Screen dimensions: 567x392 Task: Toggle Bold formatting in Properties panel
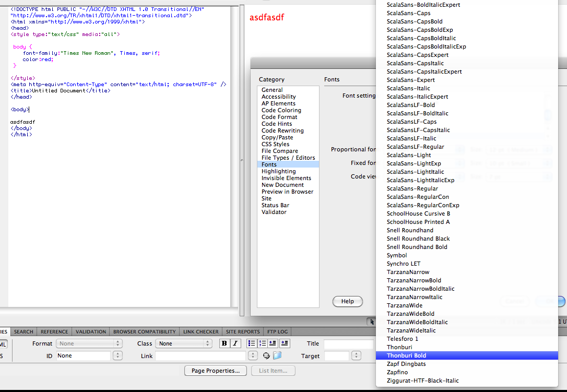[224, 343]
